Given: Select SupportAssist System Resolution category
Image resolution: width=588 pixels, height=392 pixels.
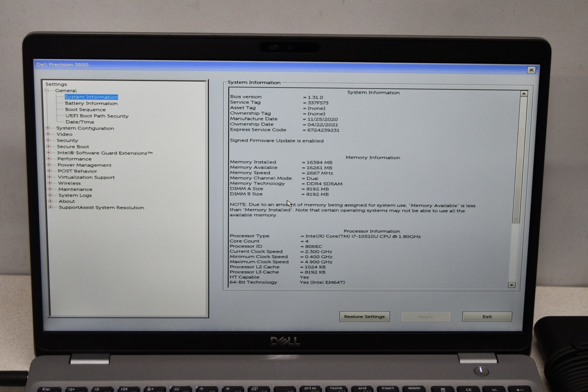Looking at the screenshot, I should (x=101, y=208).
